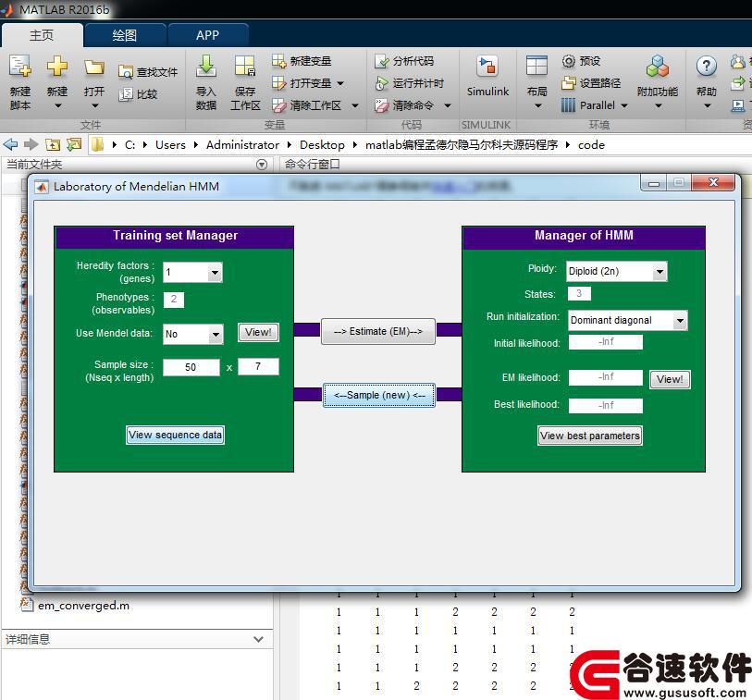Click the Open (打开) folder icon
This screenshot has height=700, width=752.
94,68
